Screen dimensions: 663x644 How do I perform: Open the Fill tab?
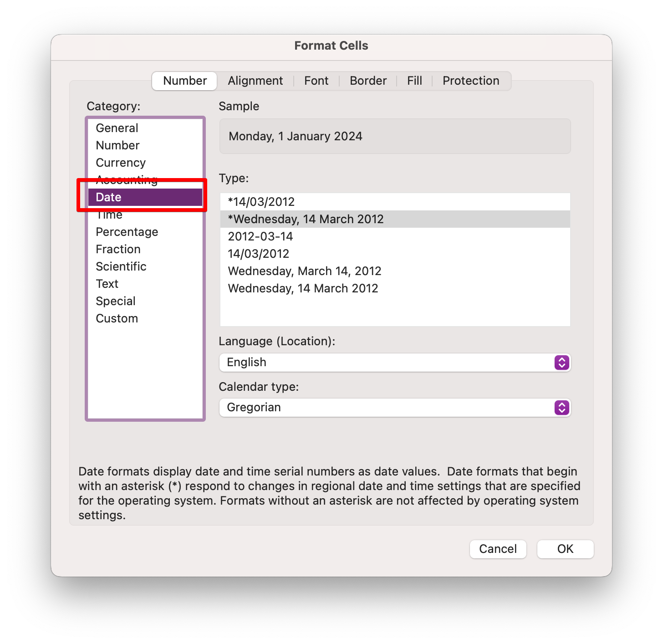click(414, 81)
